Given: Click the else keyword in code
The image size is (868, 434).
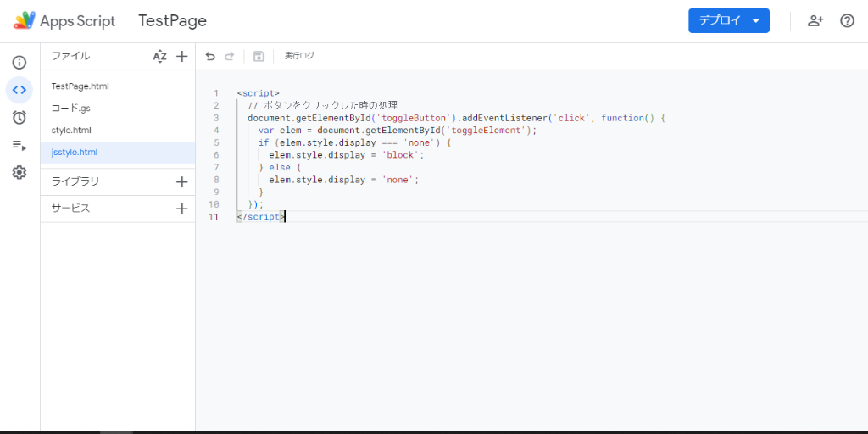Looking at the screenshot, I should pos(280,167).
